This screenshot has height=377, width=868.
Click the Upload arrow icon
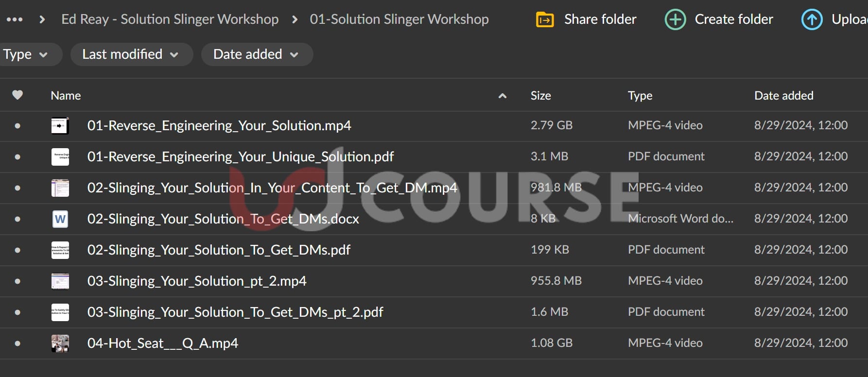coord(811,19)
